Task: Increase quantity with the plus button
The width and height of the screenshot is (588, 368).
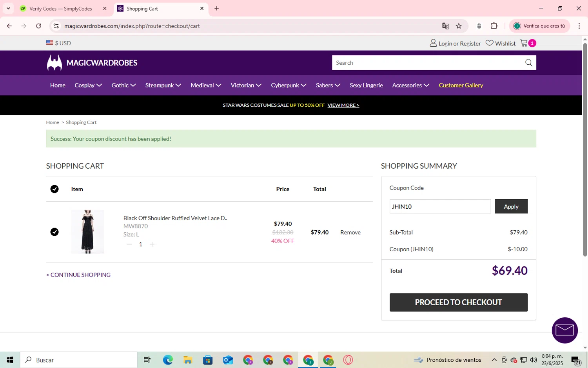Action: (152, 244)
